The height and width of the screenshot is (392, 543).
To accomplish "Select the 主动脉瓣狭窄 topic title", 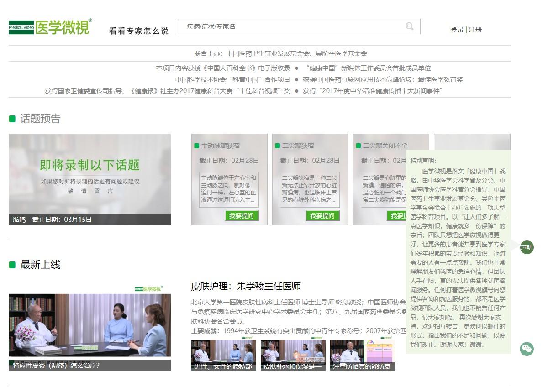I will [x=220, y=146].
